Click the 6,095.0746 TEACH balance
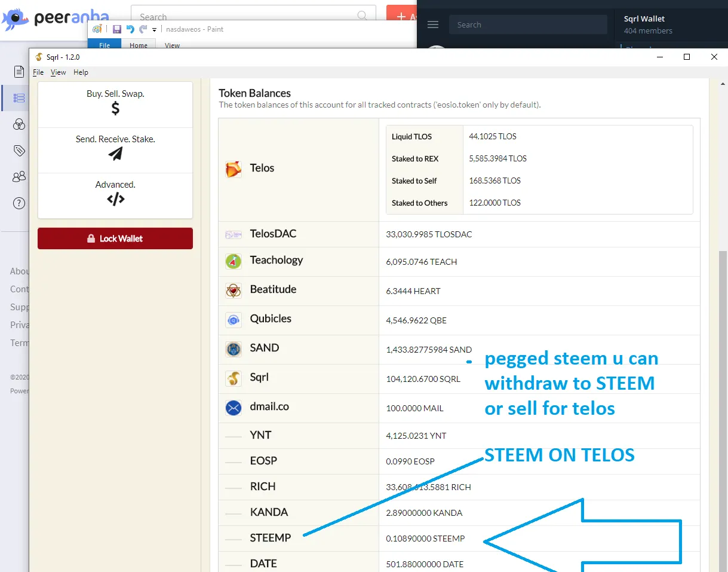Viewport: 728px width, 572px height. click(422, 262)
